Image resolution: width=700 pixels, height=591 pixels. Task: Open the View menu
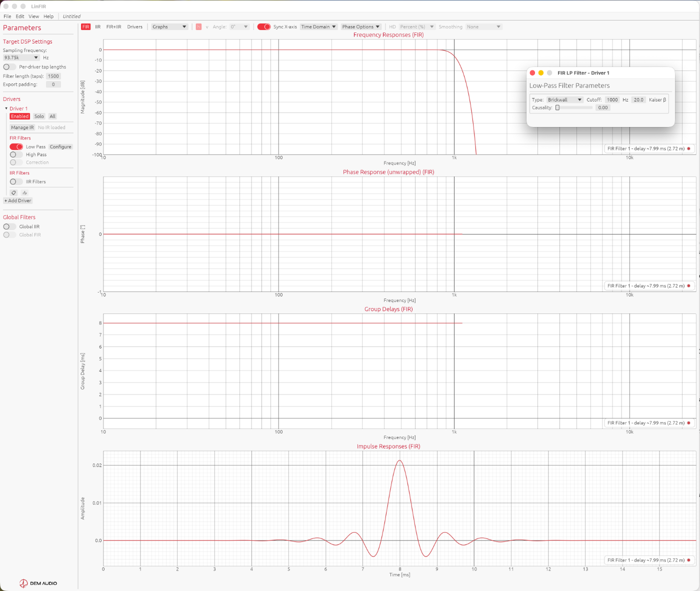[x=33, y=16]
